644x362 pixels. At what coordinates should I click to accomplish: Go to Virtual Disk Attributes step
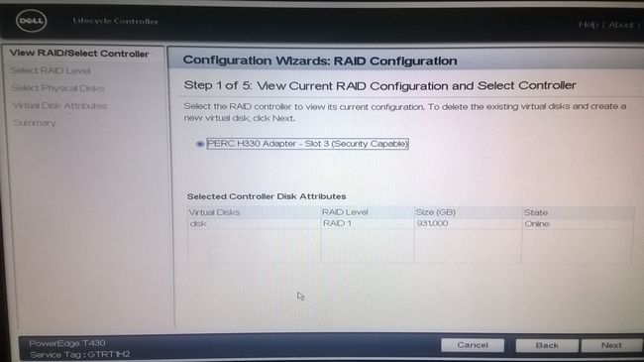(x=60, y=106)
